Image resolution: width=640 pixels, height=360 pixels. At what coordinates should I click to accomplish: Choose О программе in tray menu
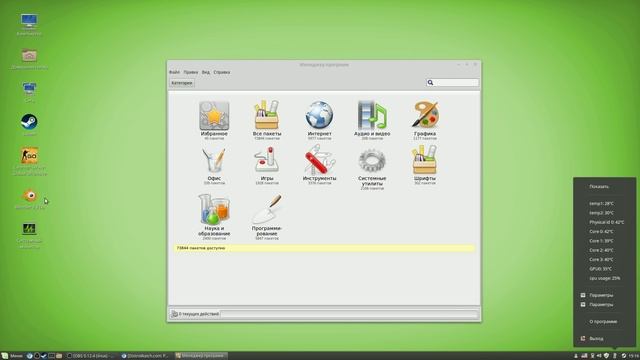pos(604,322)
